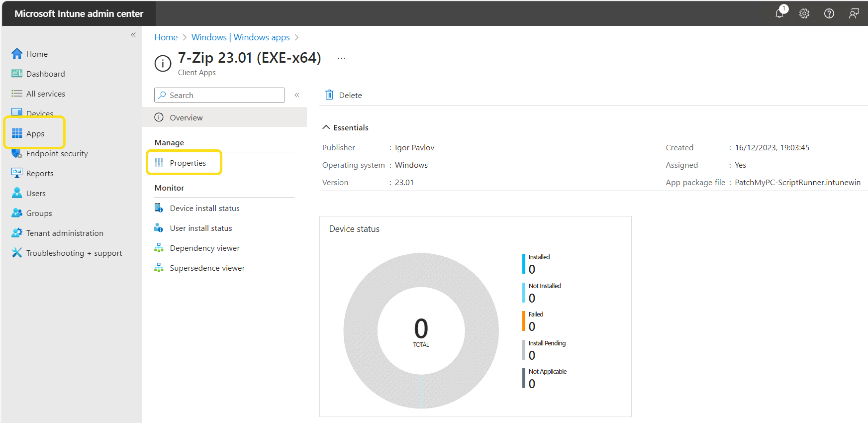The image size is (868, 423).
Task: Click the Users person icon
Action: pos(17,193)
